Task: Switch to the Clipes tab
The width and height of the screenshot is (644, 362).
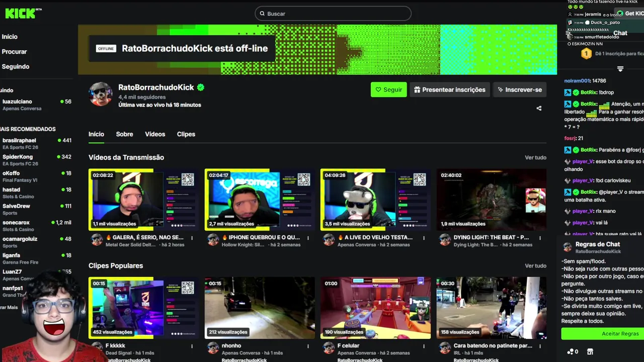Action: coord(186,134)
